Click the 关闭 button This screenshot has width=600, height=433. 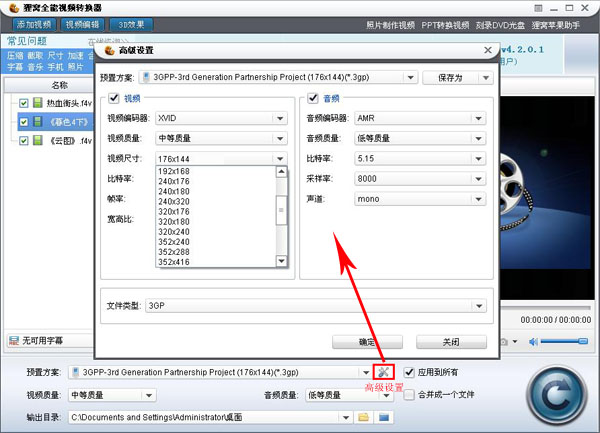pos(451,342)
